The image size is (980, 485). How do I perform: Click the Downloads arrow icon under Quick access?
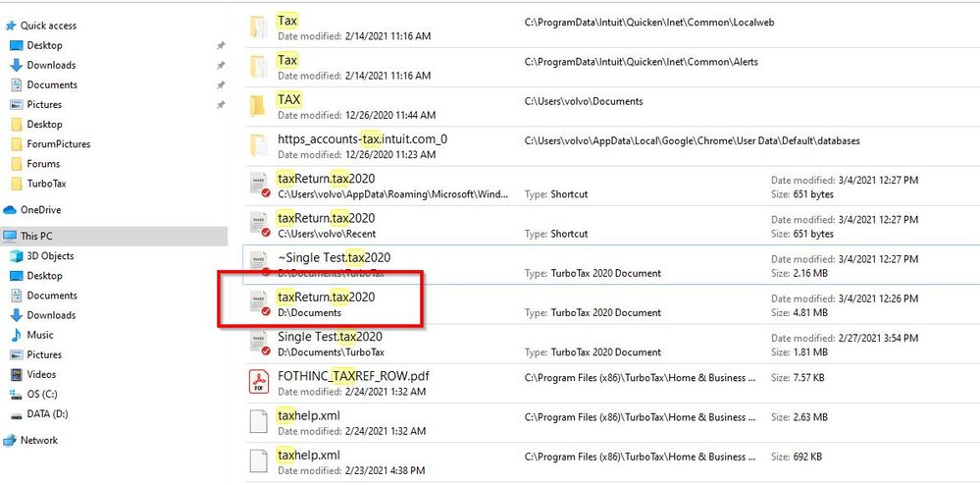tap(17, 65)
